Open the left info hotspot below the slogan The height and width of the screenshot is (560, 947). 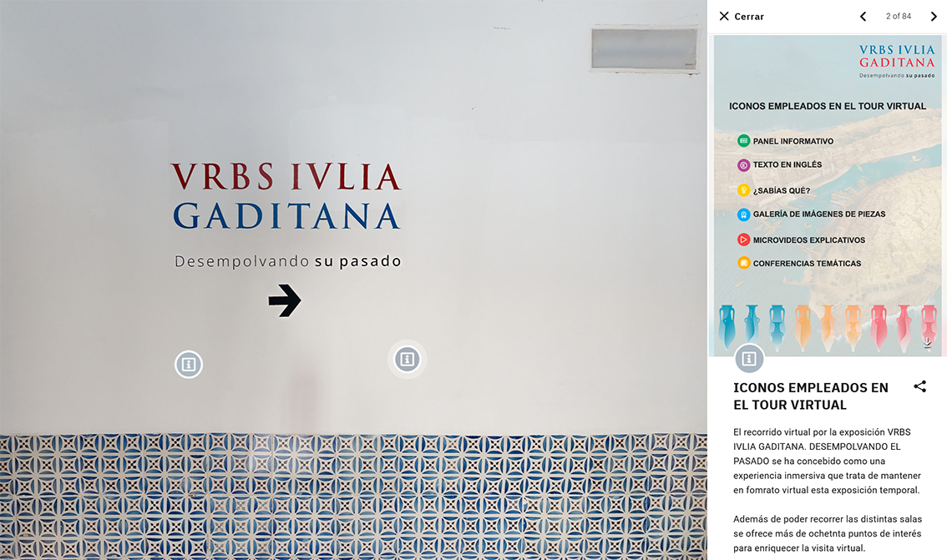coord(189,365)
